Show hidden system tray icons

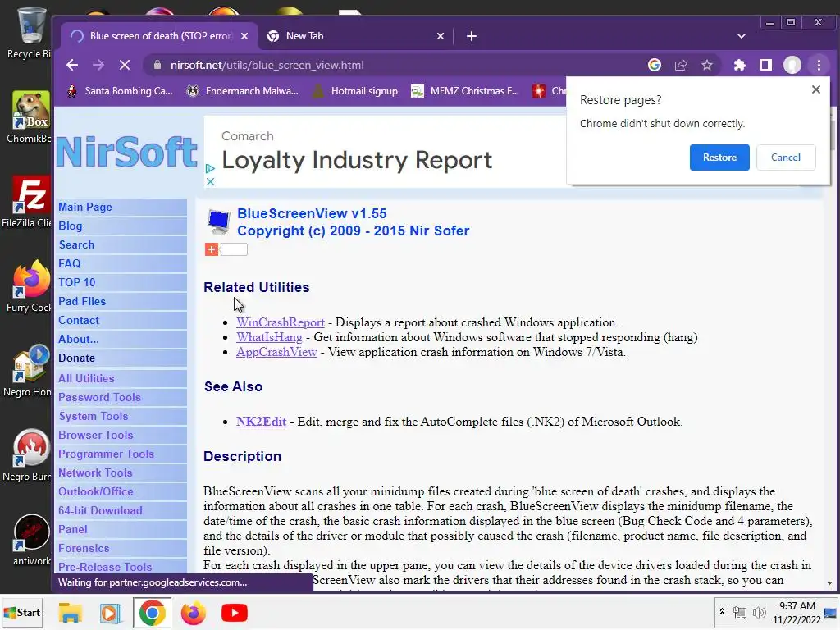[x=722, y=612]
